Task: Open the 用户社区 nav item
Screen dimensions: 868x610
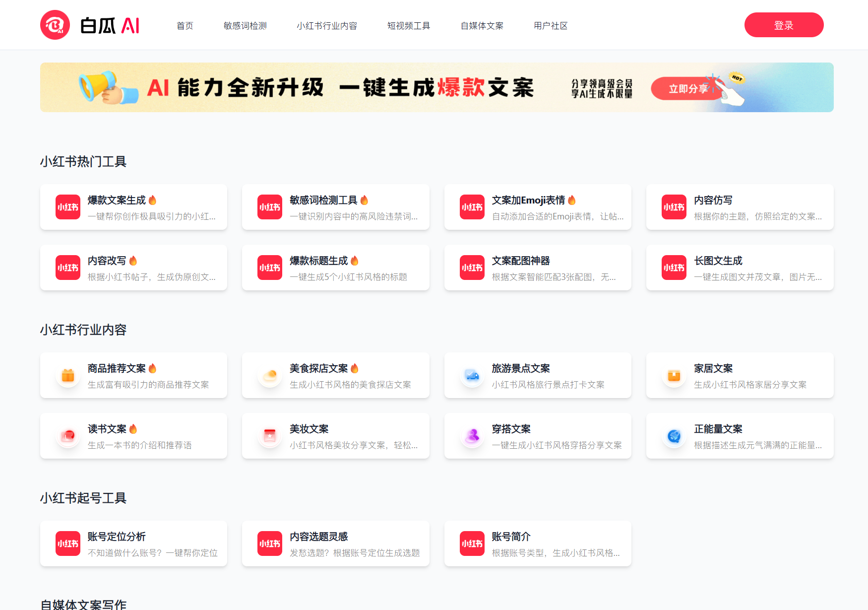Action: click(x=551, y=26)
